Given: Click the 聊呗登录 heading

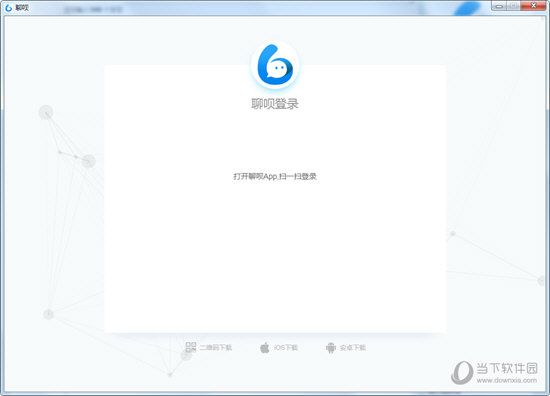Looking at the screenshot, I should pyautogui.click(x=275, y=104).
